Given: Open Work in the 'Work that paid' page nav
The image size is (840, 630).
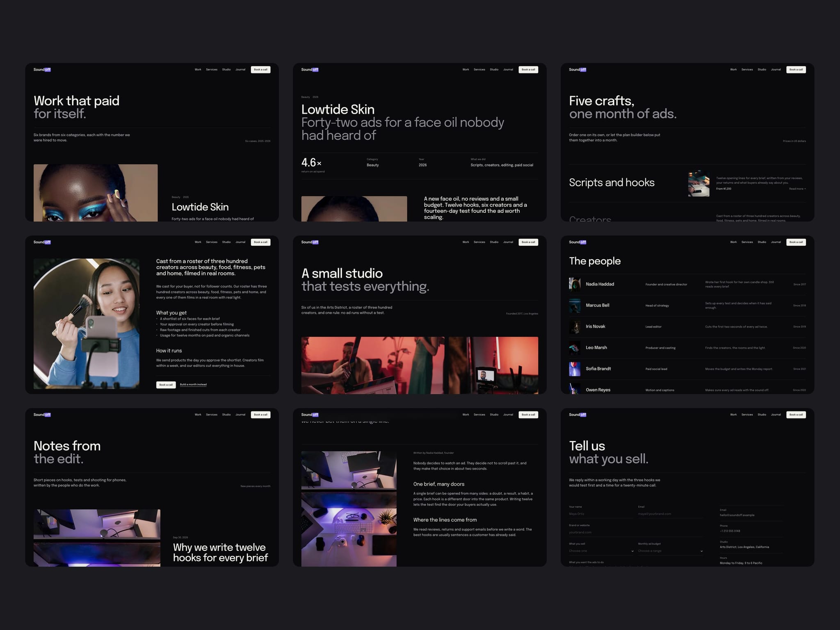Looking at the screenshot, I should pos(198,70).
